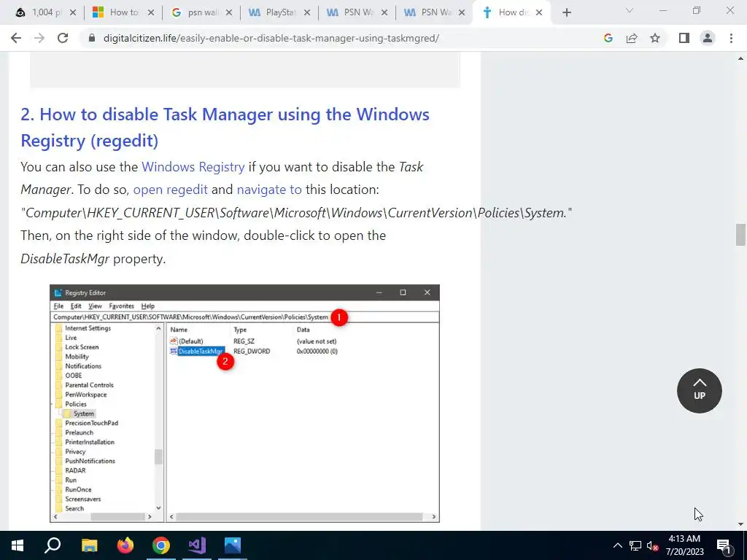The image size is (747, 560).
Task: Click the UP scroll-to-top button
Action: point(699,391)
